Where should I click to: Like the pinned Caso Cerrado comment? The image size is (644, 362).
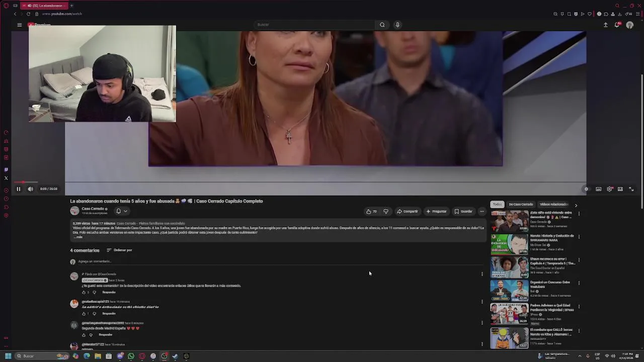tap(84, 293)
